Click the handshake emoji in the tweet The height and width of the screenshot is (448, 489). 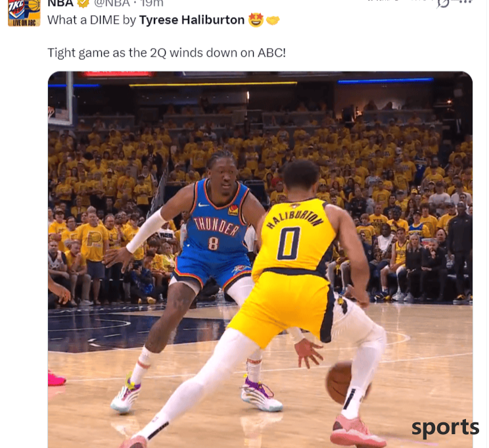click(x=273, y=20)
